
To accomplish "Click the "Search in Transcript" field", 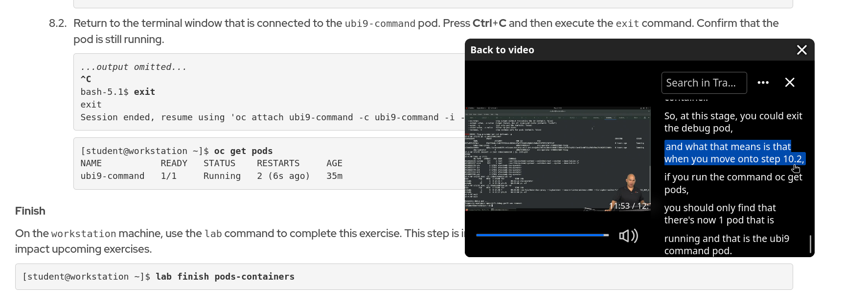I will [704, 83].
